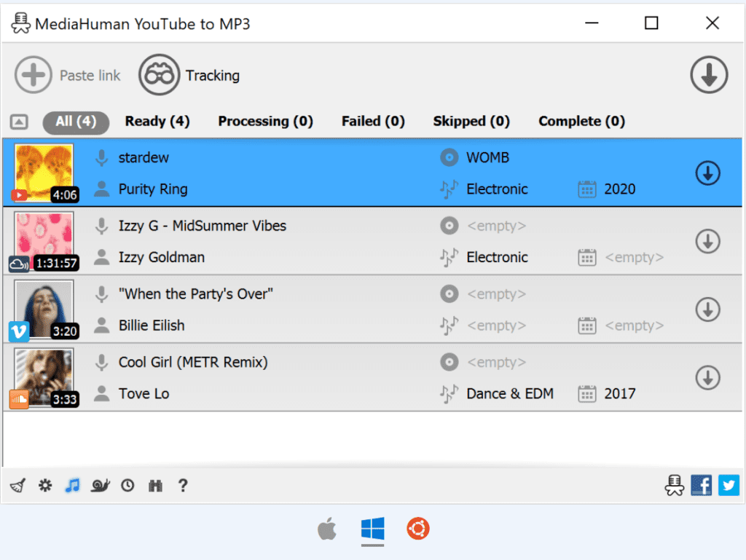Download the stardew track
Image resolution: width=746 pixels, height=560 pixels.
(x=708, y=173)
